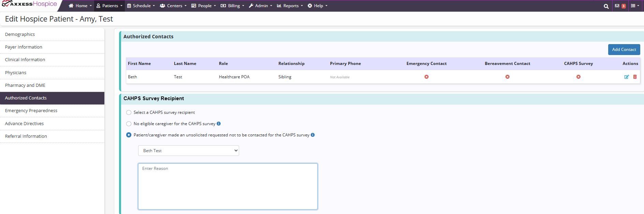644x214 pixels.
Task: Open the search magnifier icon
Action: click(606, 6)
